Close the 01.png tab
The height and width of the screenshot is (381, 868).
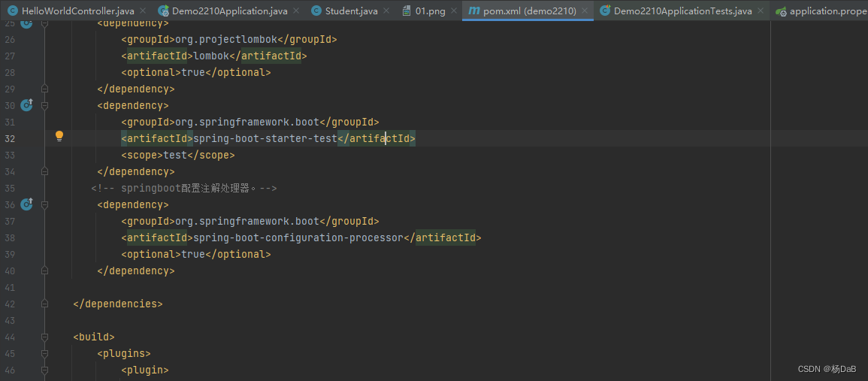pyautogui.click(x=455, y=11)
